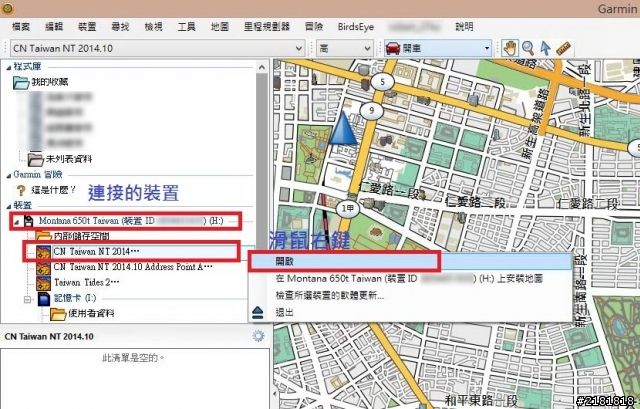
Task: Open the 工具 menu
Action: click(x=187, y=27)
